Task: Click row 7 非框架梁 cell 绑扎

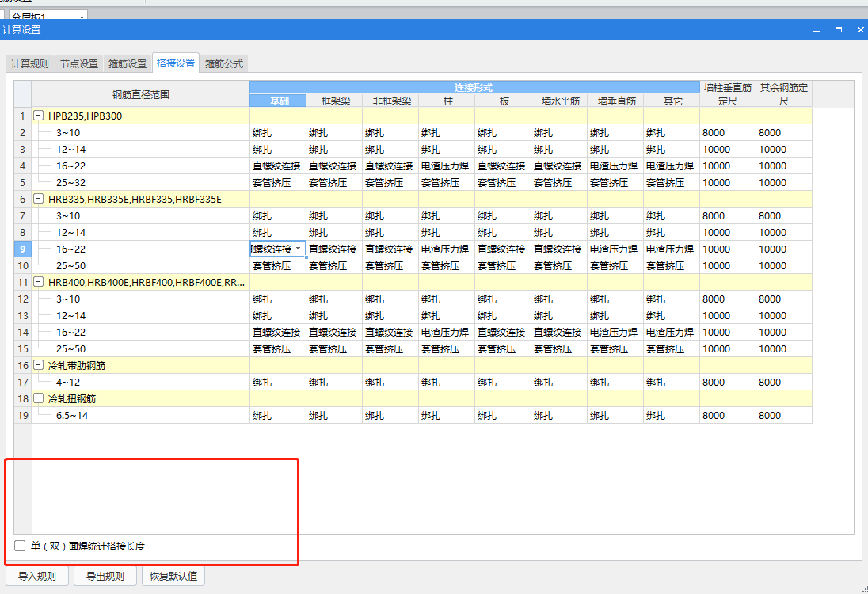Action: point(390,216)
